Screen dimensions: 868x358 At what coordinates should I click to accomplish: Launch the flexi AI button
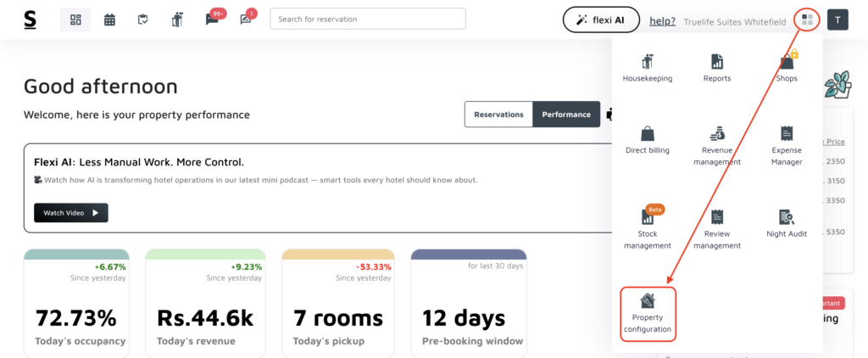tap(601, 20)
